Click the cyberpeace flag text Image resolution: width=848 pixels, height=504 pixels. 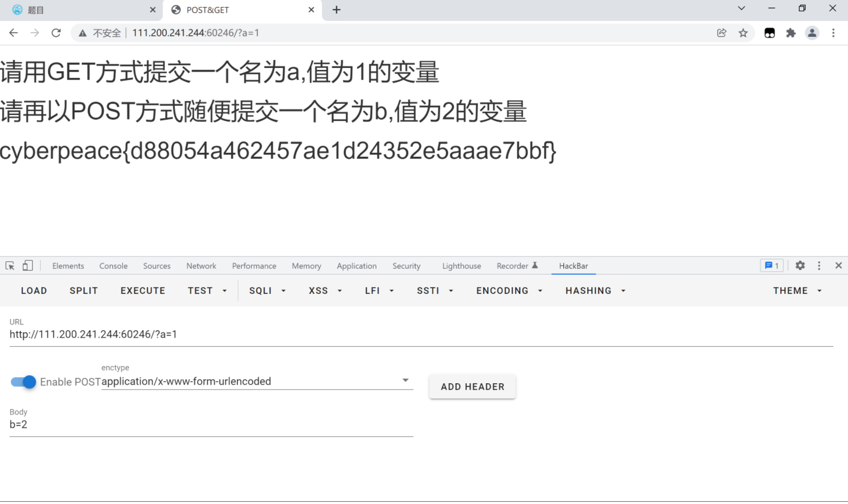pyautogui.click(x=278, y=151)
